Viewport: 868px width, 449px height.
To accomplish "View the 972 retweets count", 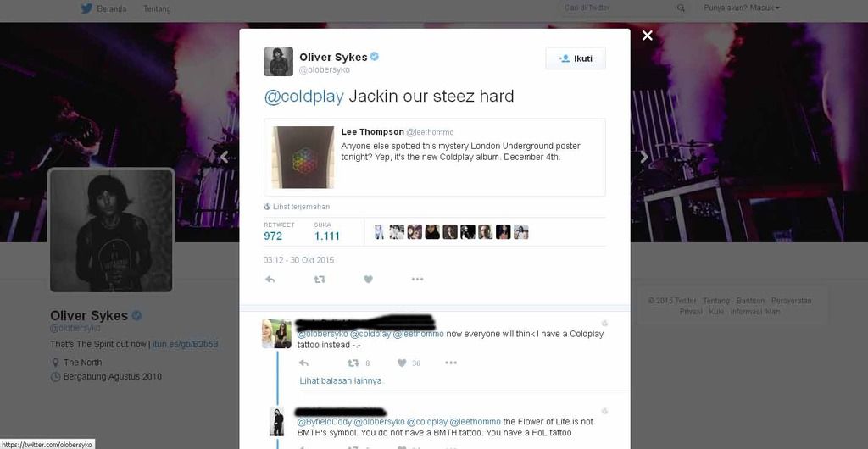I will pyautogui.click(x=273, y=236).
